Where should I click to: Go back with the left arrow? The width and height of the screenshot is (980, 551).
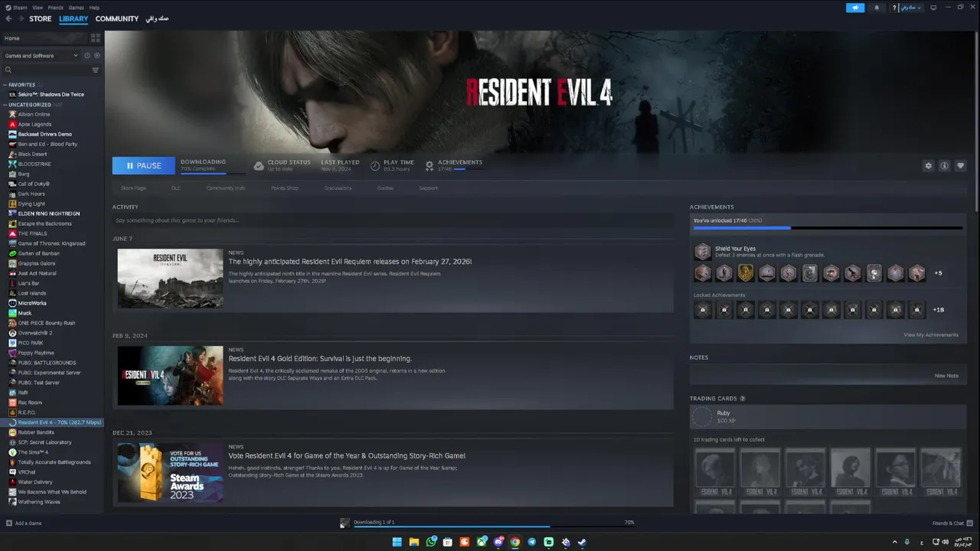click(x=9, y=19)
